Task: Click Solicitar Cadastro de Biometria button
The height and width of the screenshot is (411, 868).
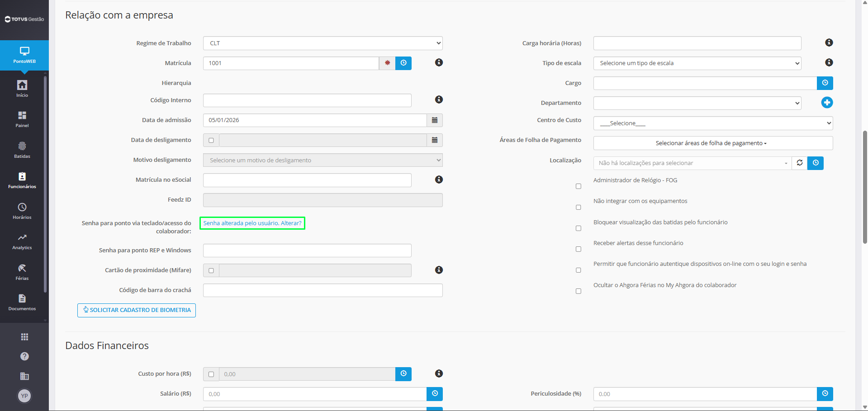Action: 137,310
